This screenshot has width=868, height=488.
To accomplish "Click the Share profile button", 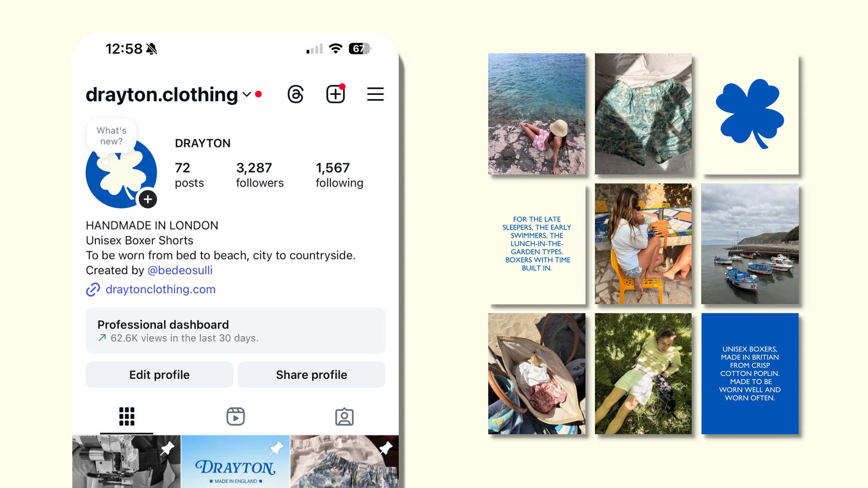I will [311, 375].
